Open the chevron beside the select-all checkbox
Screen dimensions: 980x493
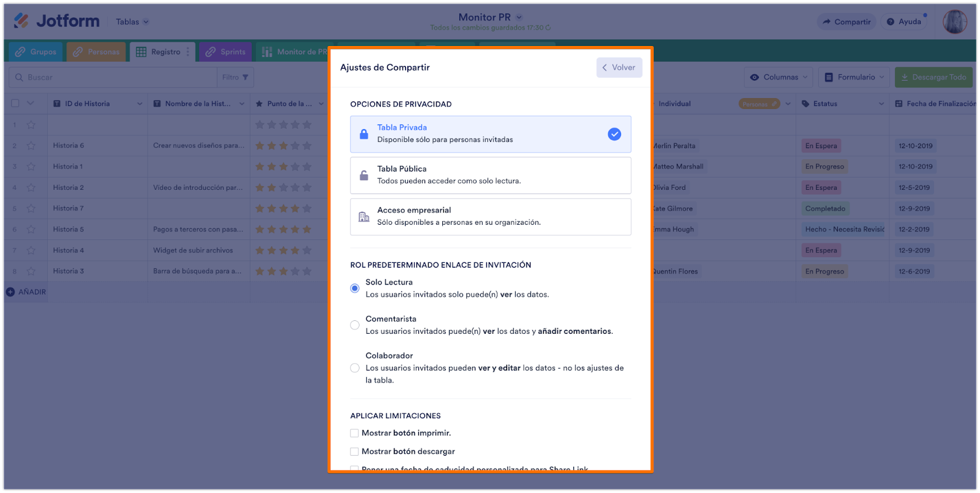click(x=31, y=103)
